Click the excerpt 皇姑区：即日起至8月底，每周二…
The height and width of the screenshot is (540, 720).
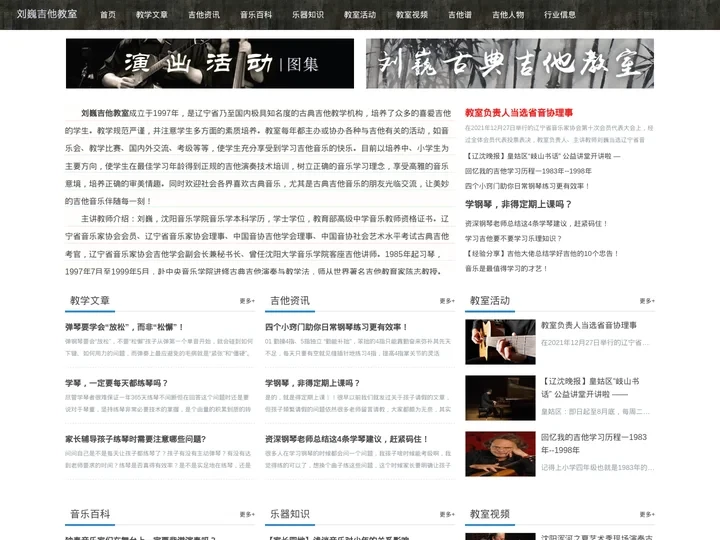pyautogui.click(x=595, y=411)
